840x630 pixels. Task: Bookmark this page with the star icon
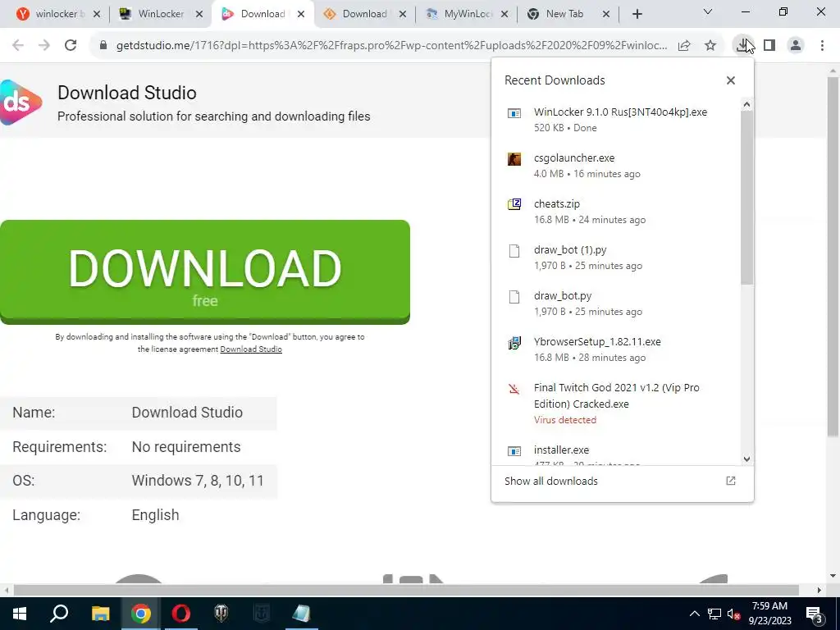710,46
